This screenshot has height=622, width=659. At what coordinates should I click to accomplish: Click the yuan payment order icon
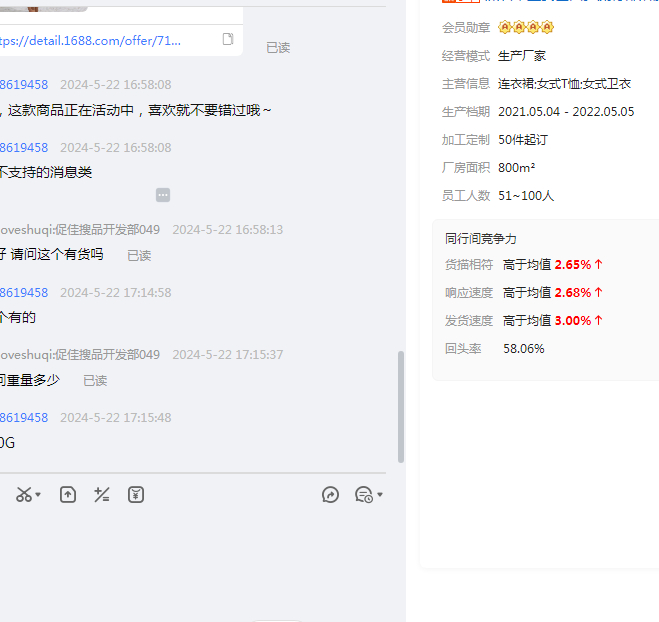pos(136,495)
